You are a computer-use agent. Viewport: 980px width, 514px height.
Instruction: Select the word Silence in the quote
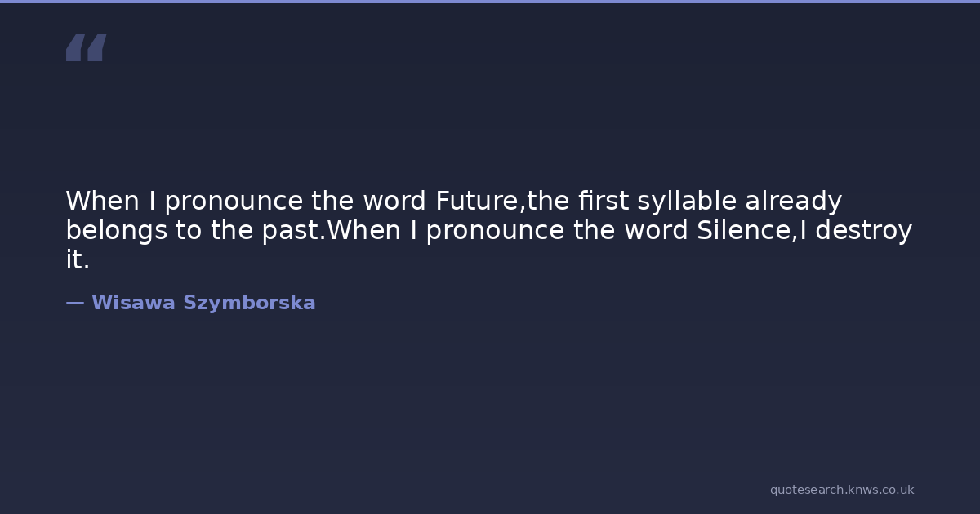(745, 231)
